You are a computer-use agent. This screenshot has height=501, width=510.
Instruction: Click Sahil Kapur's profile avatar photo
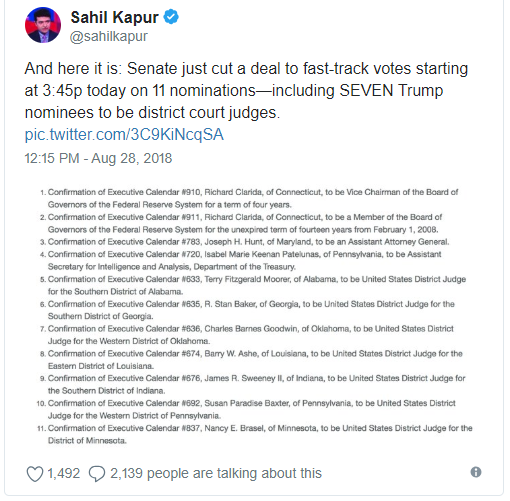point(43,25)
